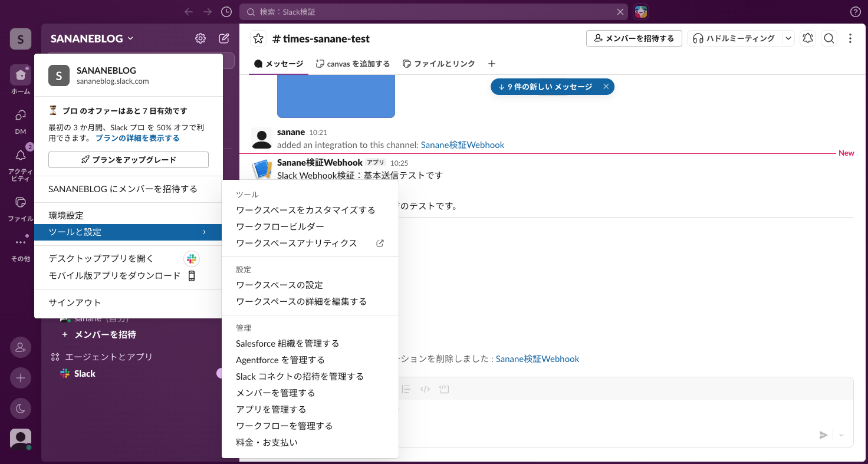Click サインアウト
Image resolution: width=868 pixels, height=464 pixels.
[x=129, y=302]
